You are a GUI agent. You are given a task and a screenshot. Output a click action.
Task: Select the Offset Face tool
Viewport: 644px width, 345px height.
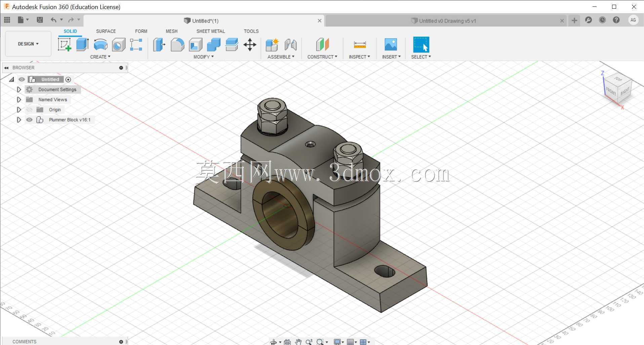[x=232, y=44]
